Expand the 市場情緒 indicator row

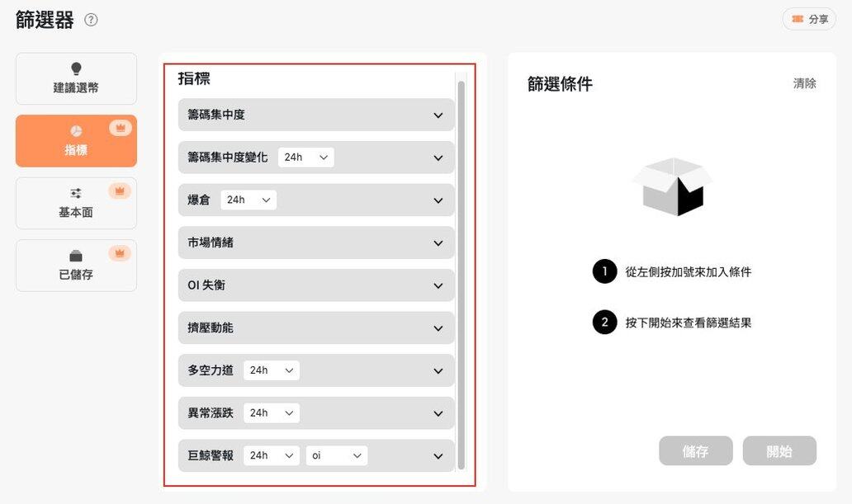tap(438, 243)
